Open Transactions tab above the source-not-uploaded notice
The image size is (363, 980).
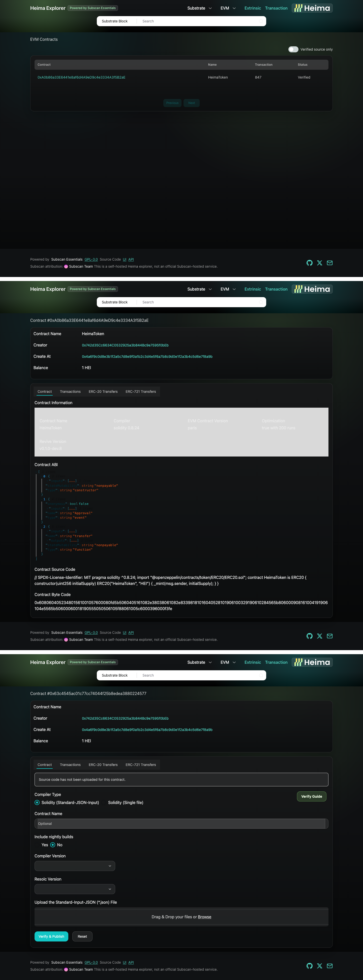70,765
